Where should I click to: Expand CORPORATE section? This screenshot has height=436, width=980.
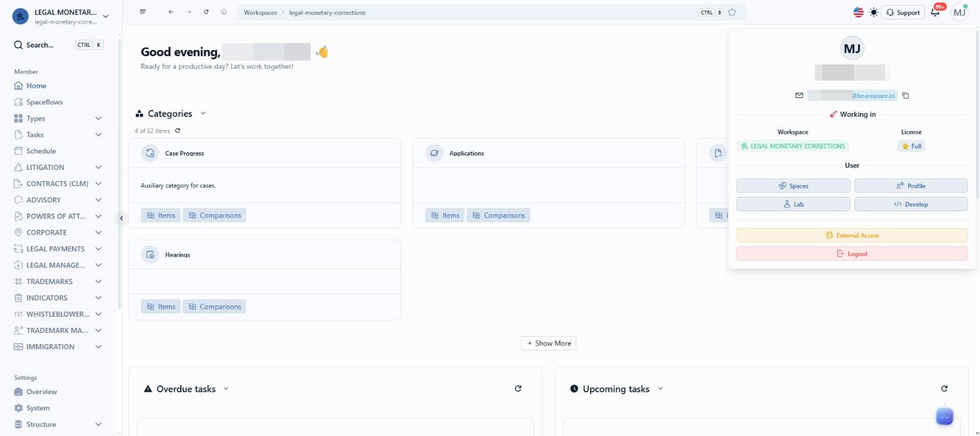click(98, 232)
